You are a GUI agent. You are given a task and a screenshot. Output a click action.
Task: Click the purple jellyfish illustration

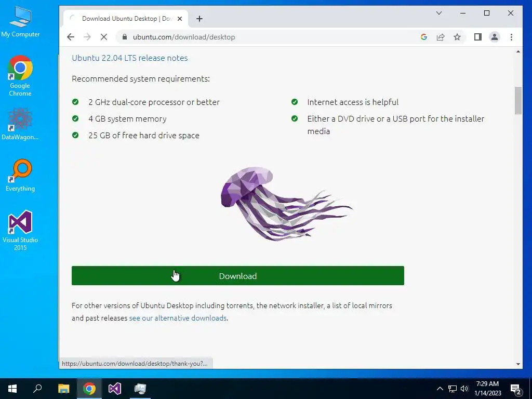click(286, 204)
